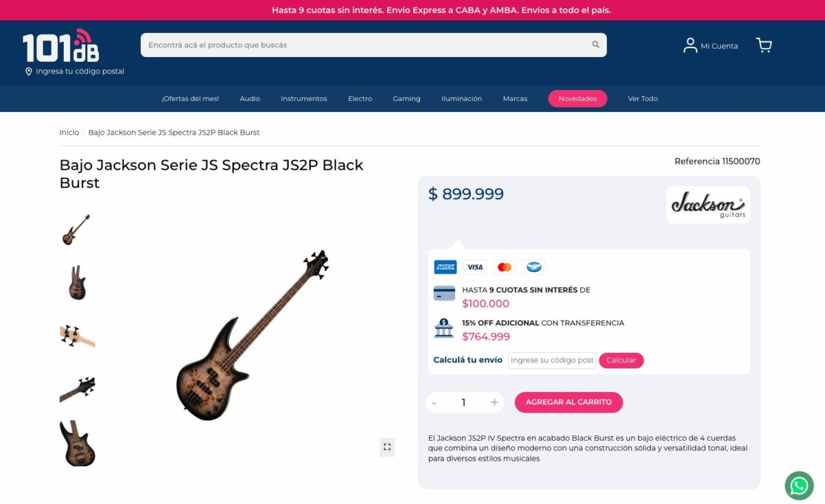
Task: Select the headstock close-up thumbnail
Action: (77, 336)
